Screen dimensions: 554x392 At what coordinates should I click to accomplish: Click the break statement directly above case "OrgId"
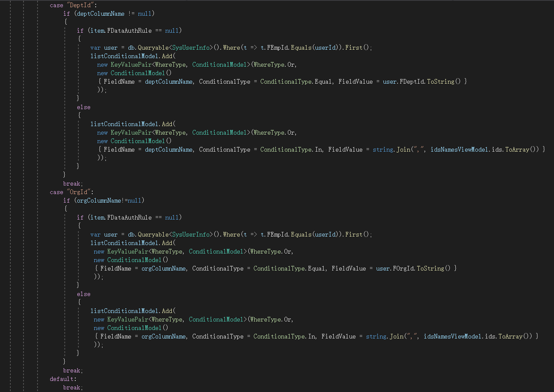72,183
